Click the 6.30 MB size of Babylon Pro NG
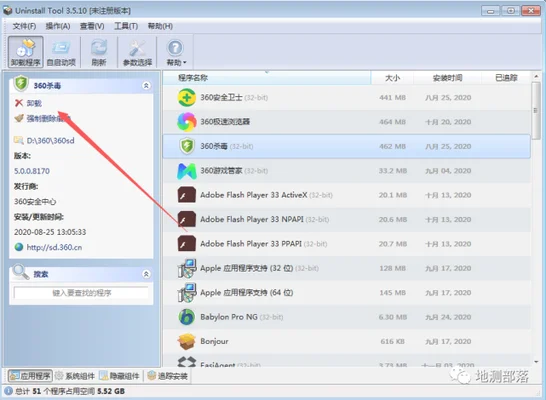546x400 pixels. (392, 317)
